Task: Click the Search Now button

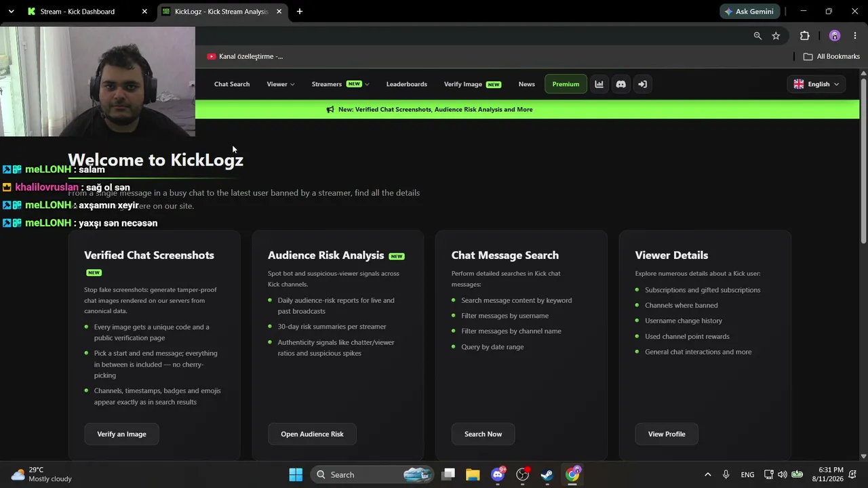Action: pos(483,434)
